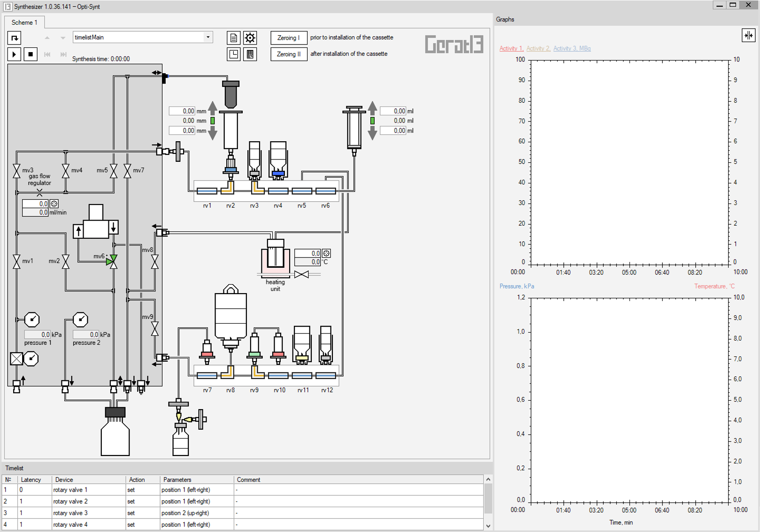Toggle valve mv4
Image resolution: width=760 pixels, height=532 pixels.
66,171
